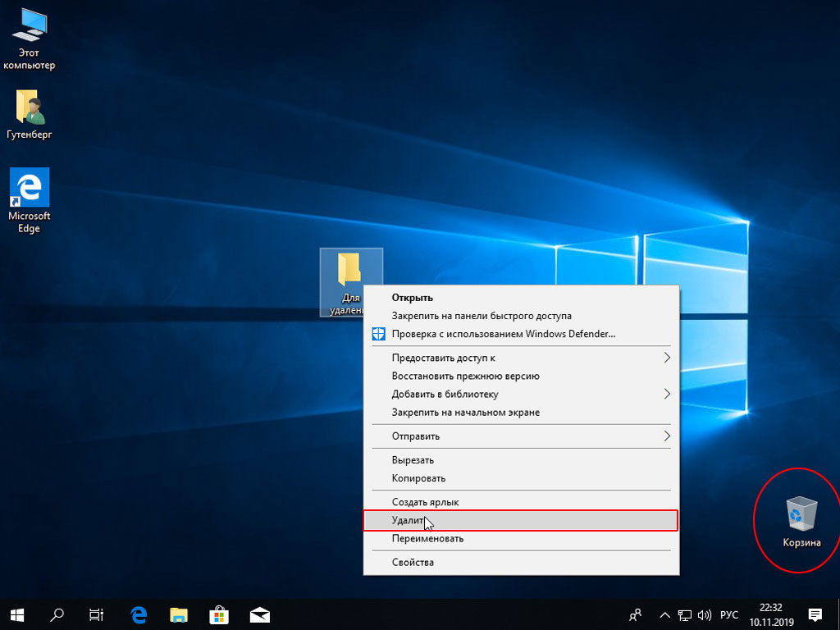Viewport: 840px width, 630px height.
Task: Choose 'Вырезать' in context menu
Action: 521,459
